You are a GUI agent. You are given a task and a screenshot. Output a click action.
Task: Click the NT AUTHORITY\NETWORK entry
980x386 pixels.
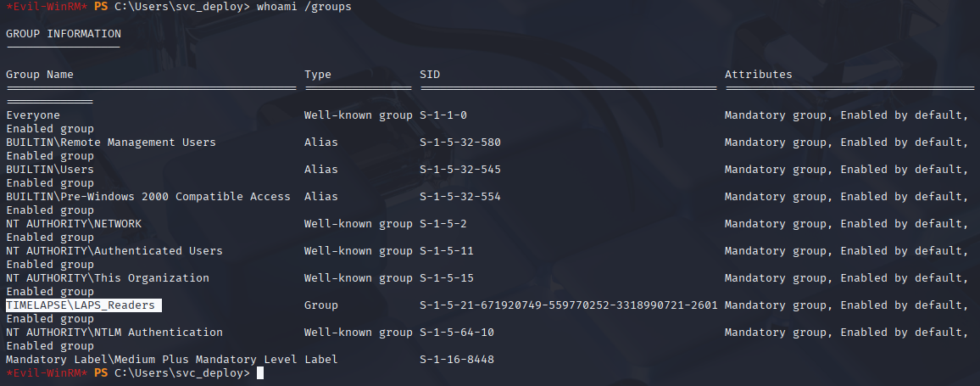click(x=74, y=224)
